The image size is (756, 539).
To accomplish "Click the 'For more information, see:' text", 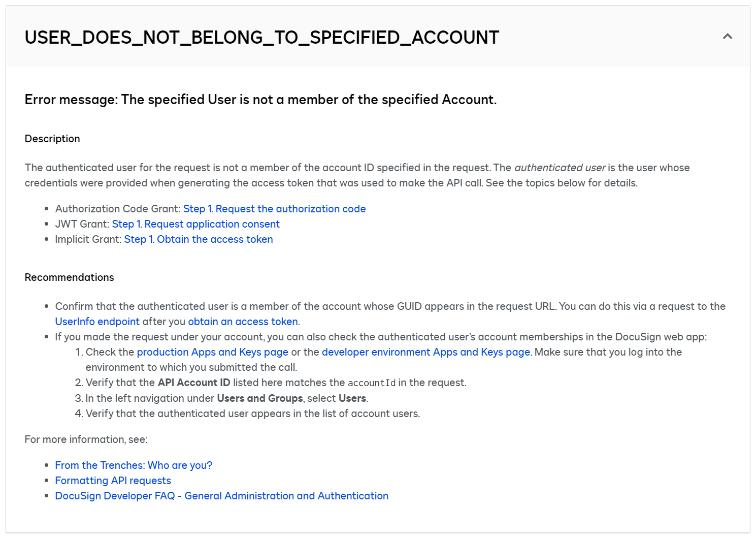I will pos(86,439).
